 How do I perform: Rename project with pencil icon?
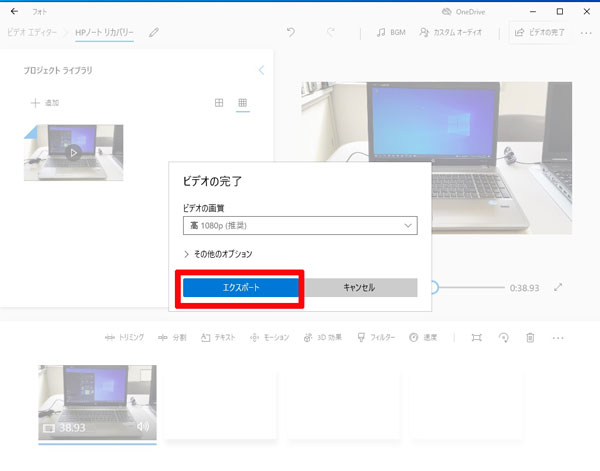[154, 33]
